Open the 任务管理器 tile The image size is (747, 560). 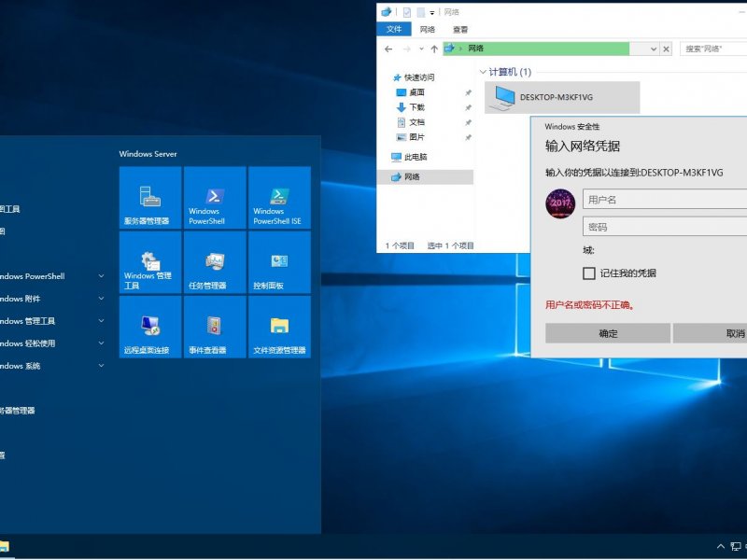tap(215, 262)
